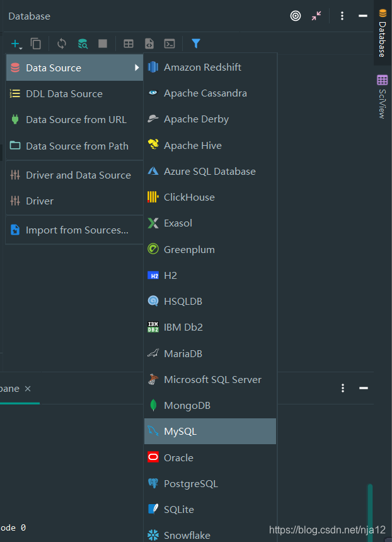Click the Duplicate data source icon
392x542 pixels.
[35, 44]
